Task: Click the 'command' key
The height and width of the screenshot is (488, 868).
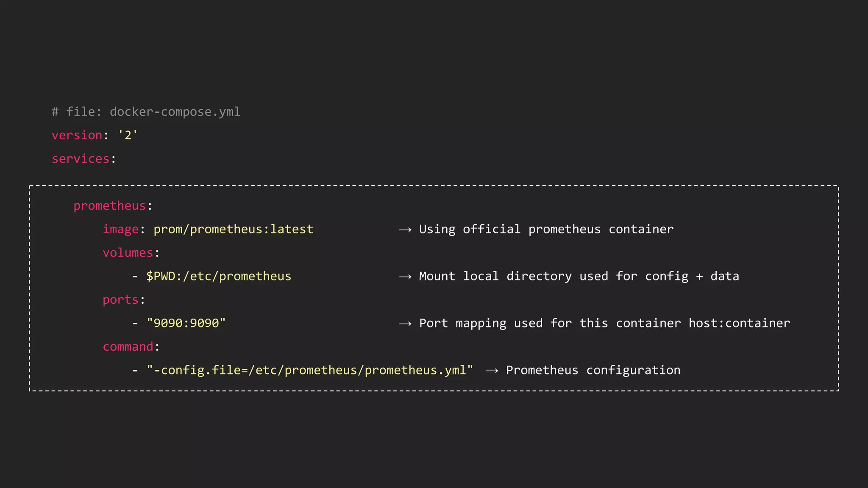Action: [128, 347]
